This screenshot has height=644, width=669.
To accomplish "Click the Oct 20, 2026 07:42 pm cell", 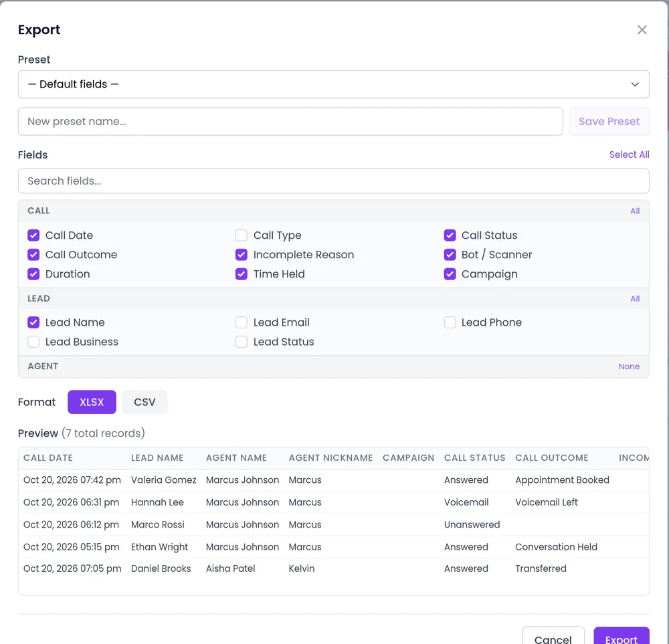I will click(72, 479).
